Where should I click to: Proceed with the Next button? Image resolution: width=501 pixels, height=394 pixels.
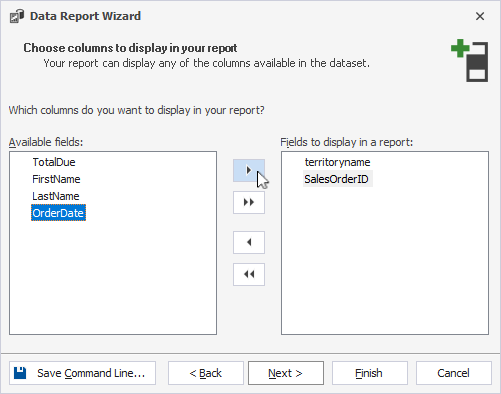point(286,373)
